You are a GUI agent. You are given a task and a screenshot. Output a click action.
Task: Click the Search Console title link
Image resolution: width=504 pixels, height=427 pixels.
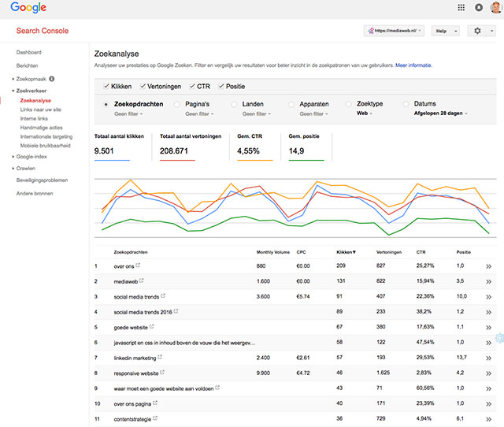tap(43, 31)
